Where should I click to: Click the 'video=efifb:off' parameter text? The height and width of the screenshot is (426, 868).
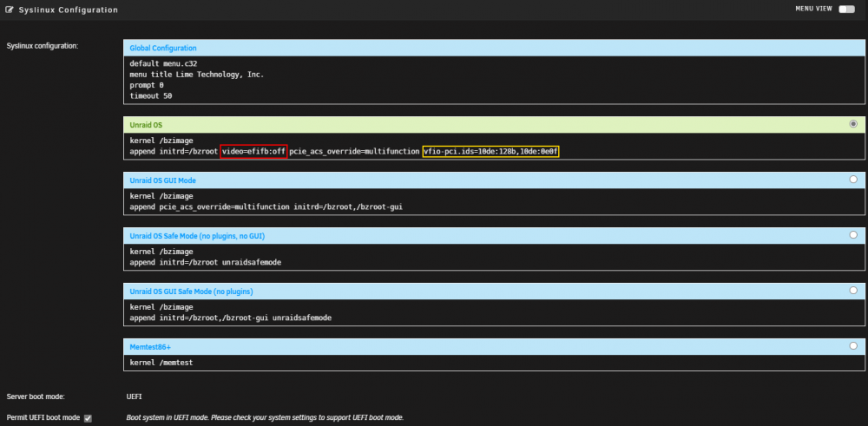253,151
